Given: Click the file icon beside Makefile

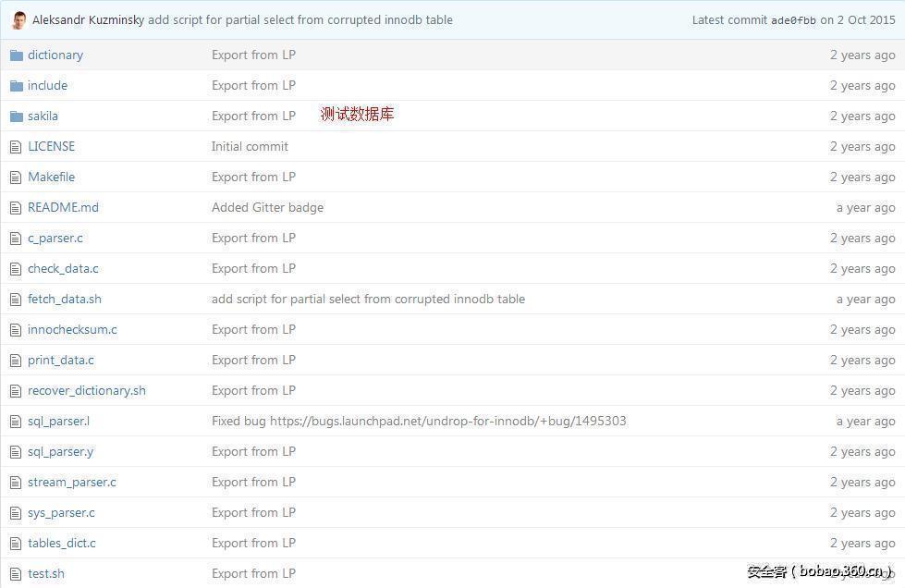Looking at the screenshot, I should pyautogui.click(x=16, y=177).
